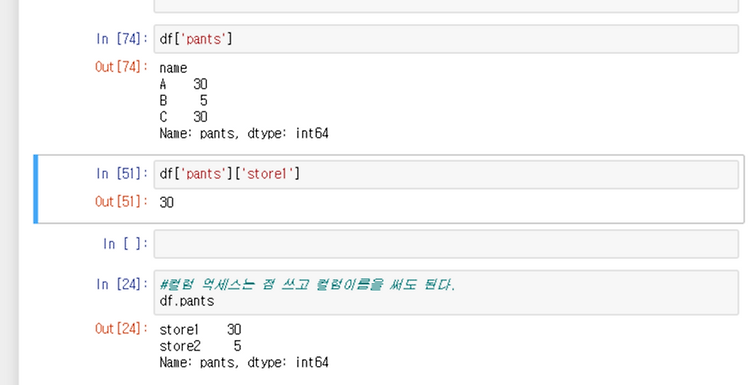
Task: Click row 'B 5' in Out[74] output
Action: [183, 101]
